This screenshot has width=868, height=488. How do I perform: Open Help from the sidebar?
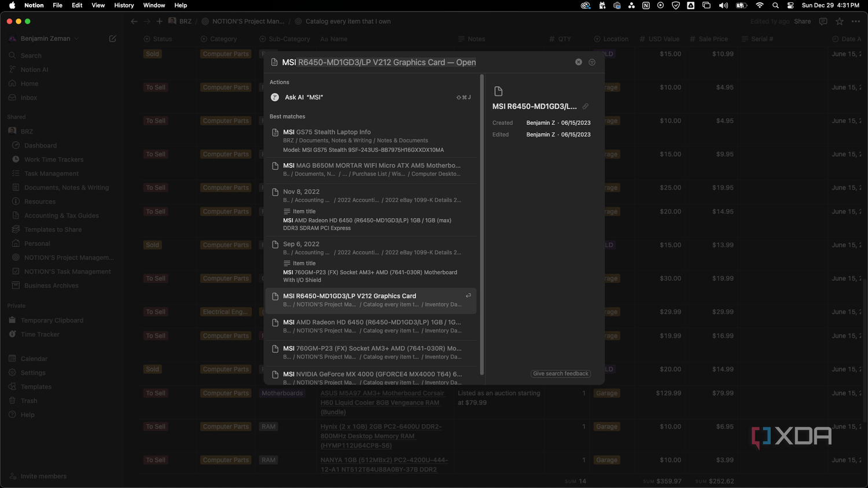pos(27,415)
